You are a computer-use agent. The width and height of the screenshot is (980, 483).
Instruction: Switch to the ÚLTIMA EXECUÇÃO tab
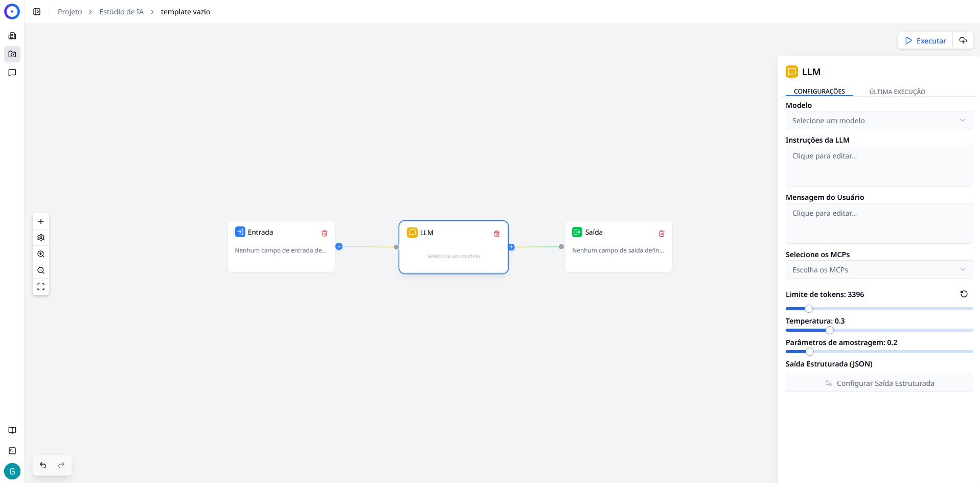pos(897,91)
